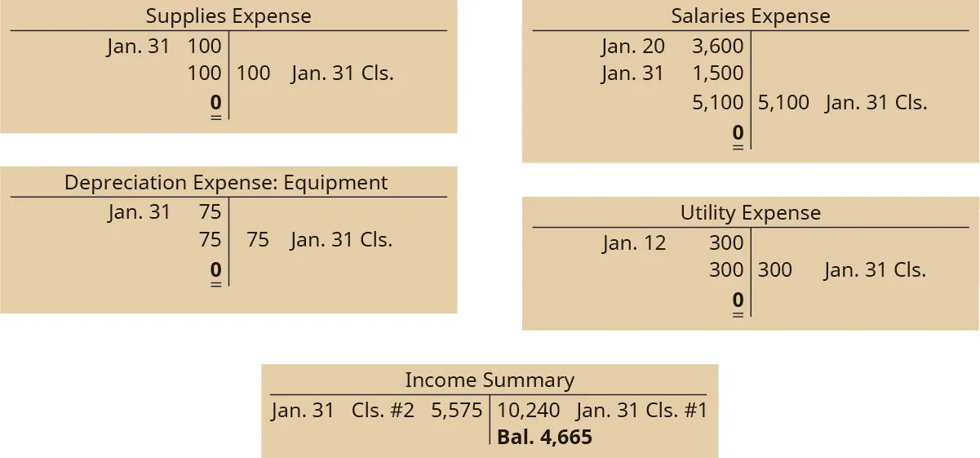Click the 75 closing credit in Depreciation Expense

click(257, 241)
